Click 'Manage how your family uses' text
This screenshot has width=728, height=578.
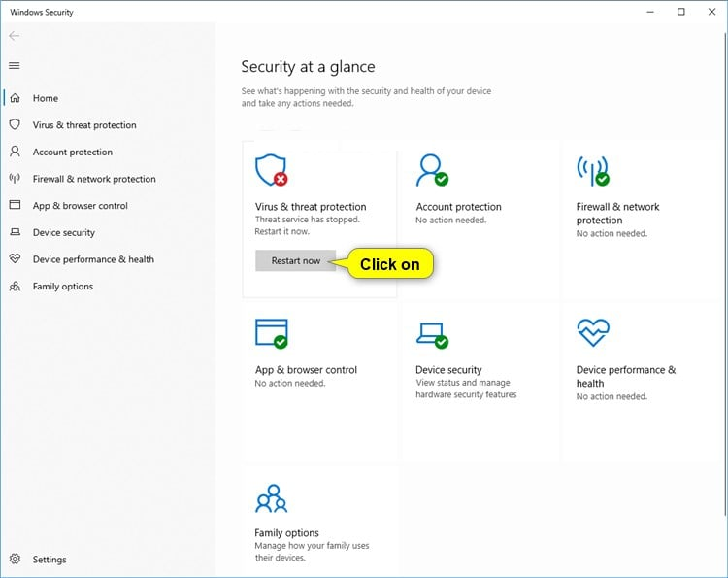[312, 546]
